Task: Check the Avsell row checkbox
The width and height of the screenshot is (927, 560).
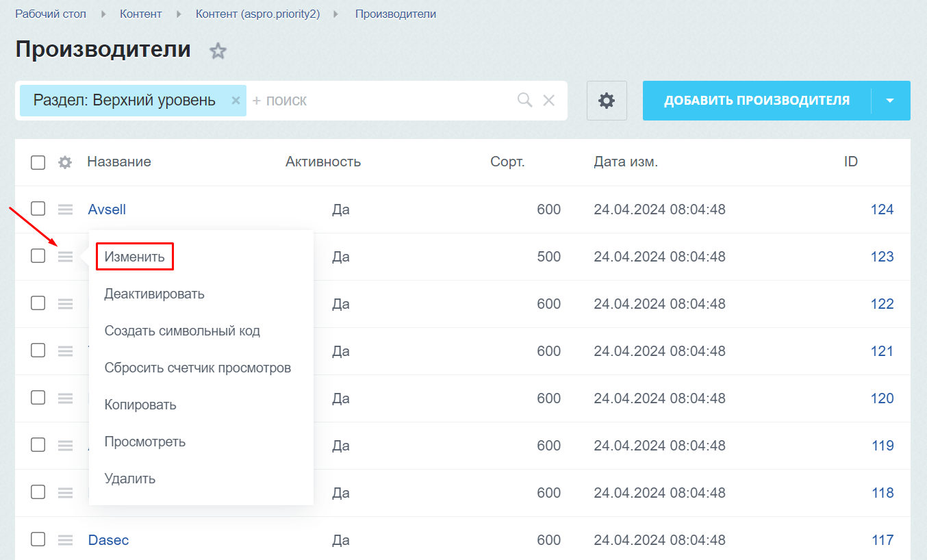Action: (38, 209)
